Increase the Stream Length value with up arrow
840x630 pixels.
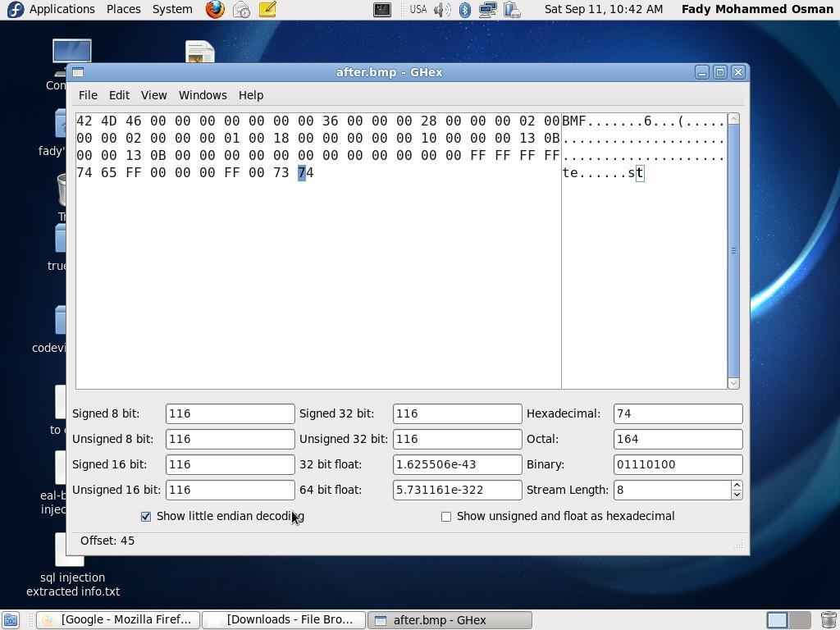(737, 485)
